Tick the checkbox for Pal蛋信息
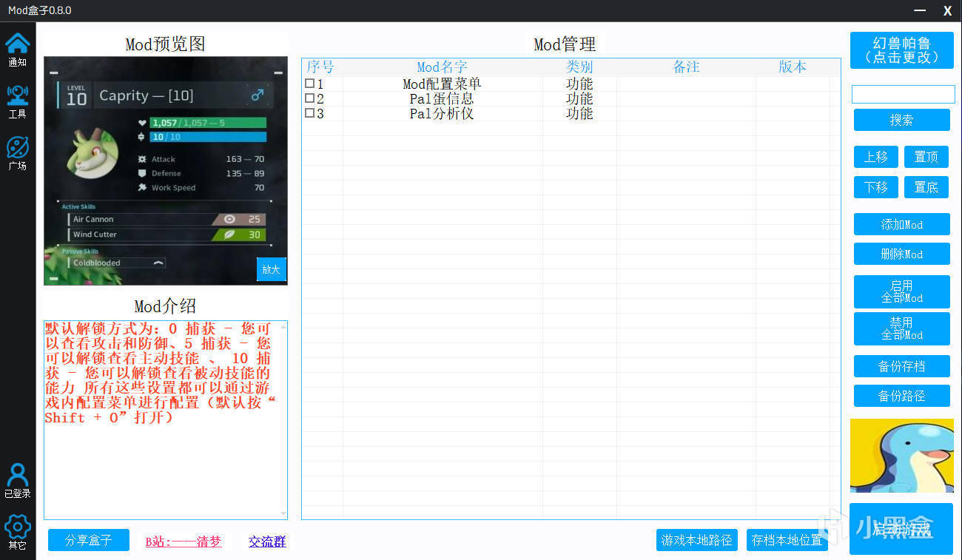 pyautogui.click(x=309, y=98)
